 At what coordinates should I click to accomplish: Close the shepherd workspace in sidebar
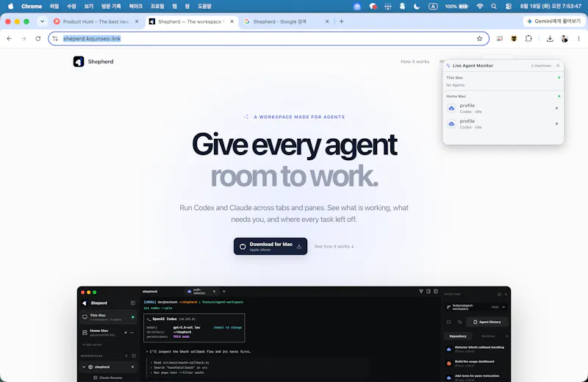pyautogui.click(x=132, y=367)
